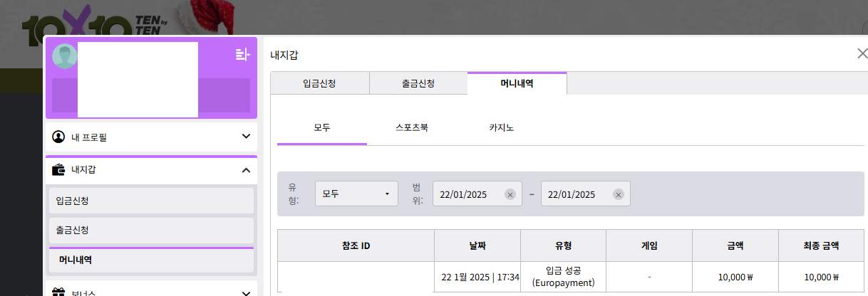Viewport: 868px width, 296px height.
Task: Click the gift bonus icon
Action: click(x=58, y=292)
